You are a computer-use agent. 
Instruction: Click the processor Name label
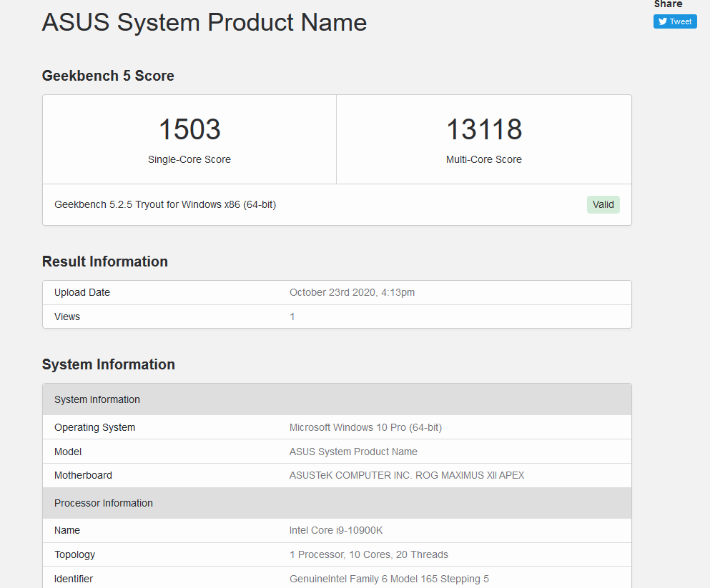[67, 530]
